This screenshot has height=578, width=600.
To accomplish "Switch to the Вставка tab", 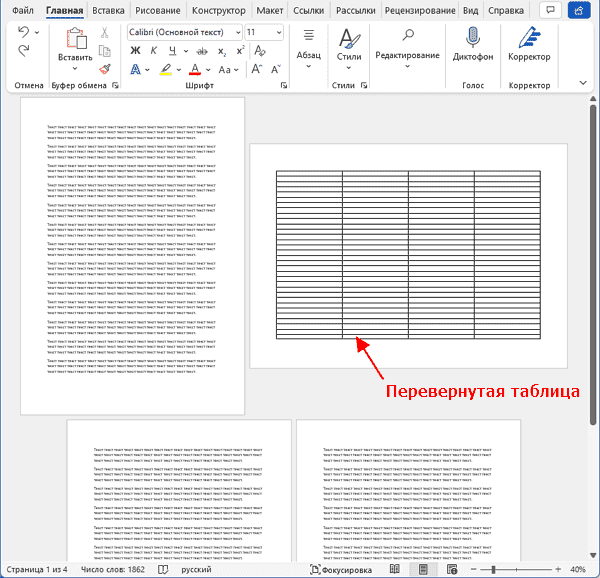I will coord(108,10).
